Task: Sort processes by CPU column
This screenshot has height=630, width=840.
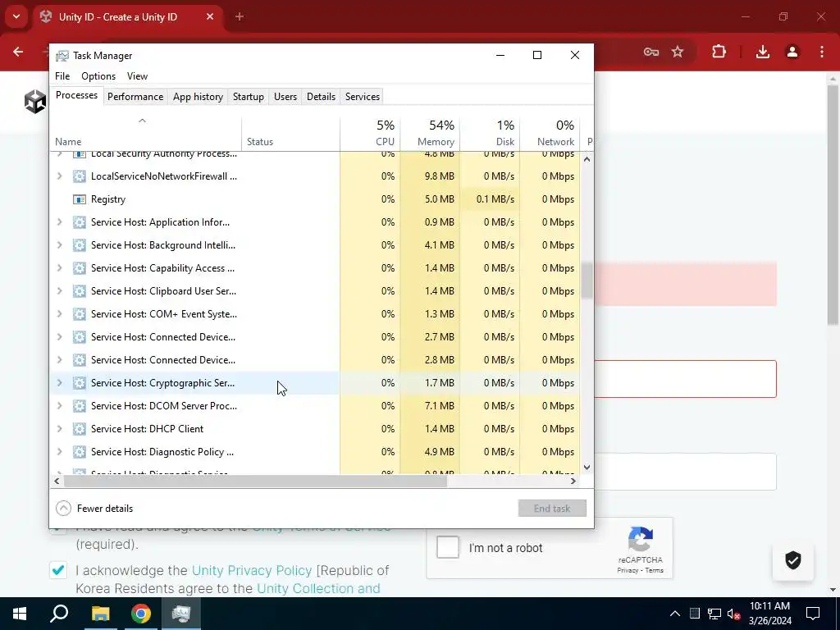Action: tap(370, 133)
